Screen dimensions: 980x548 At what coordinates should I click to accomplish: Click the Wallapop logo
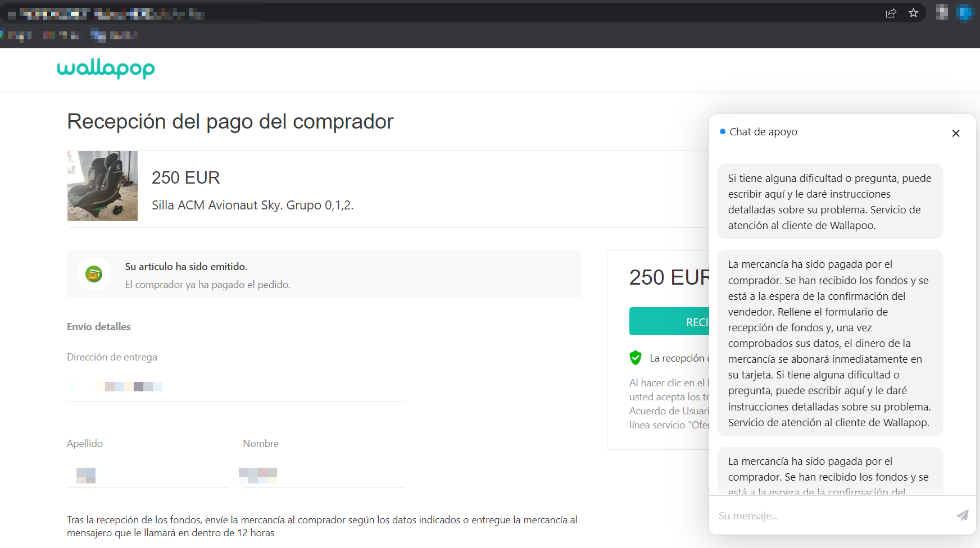[x=105, y=69]
